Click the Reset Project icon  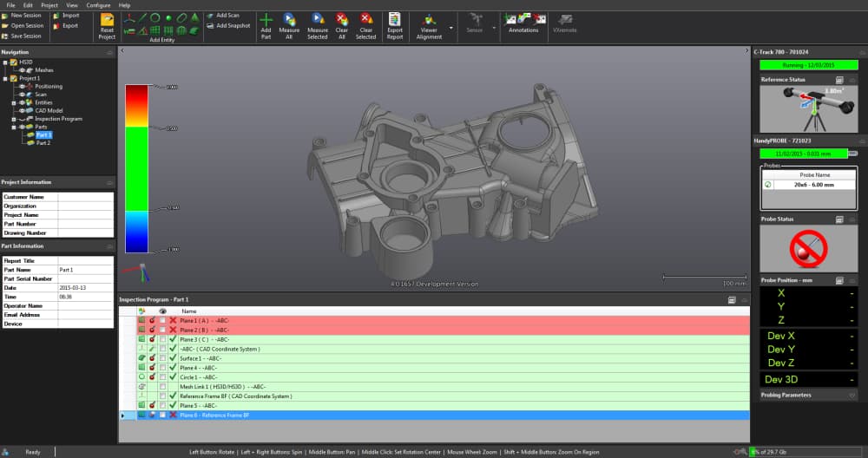pos(107,19)
